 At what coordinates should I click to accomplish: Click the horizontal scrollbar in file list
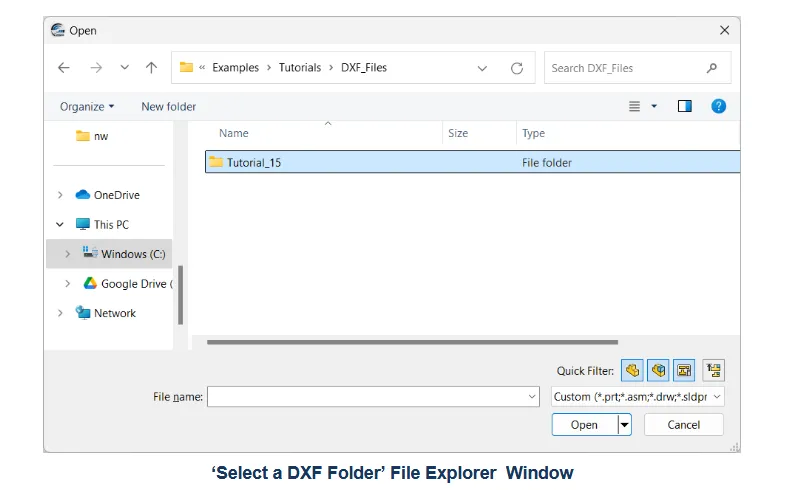[x=413, y=342]
